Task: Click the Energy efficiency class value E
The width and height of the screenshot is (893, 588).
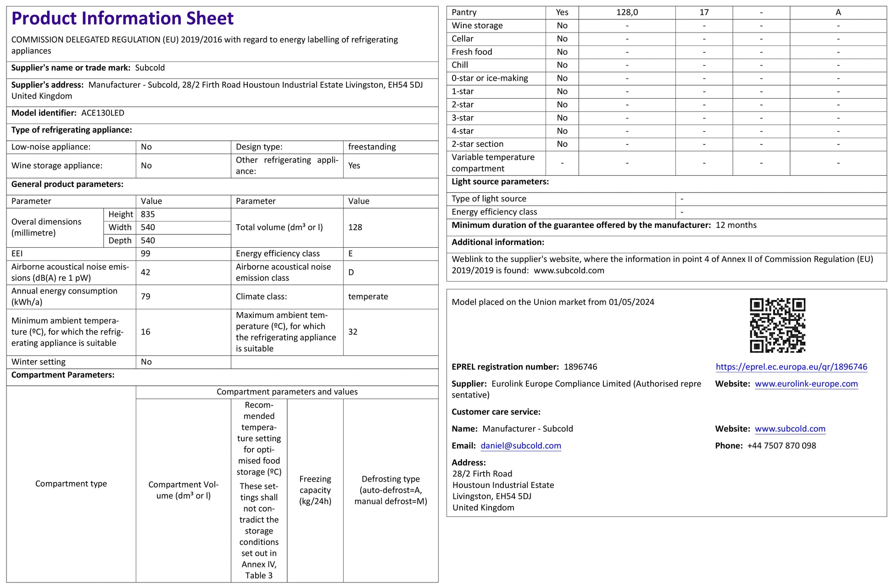Action: [x=351, y=254]
